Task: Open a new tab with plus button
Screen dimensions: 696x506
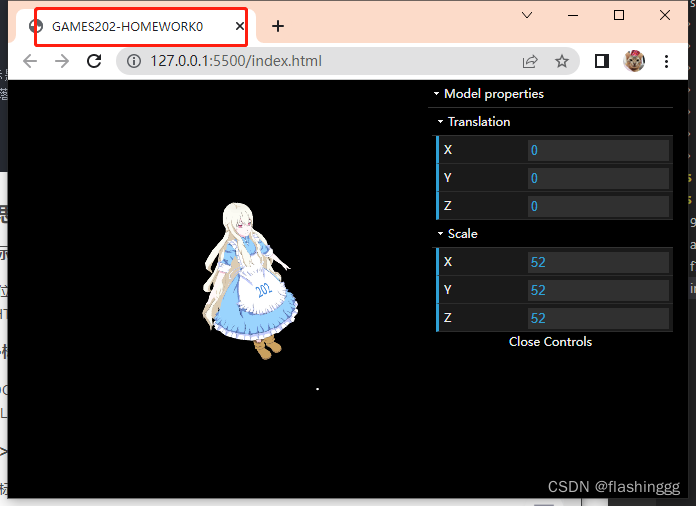Action: tap(278, 26)
